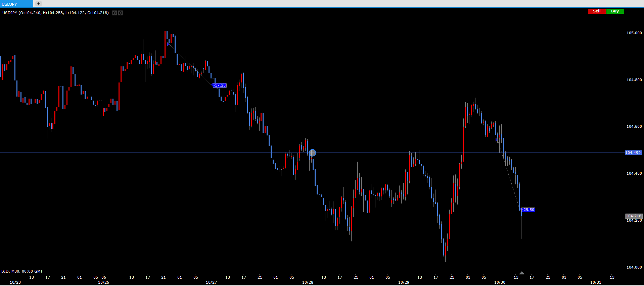The width and height of the screenshot is (644, 286).
Task: Click blue trade entry arrow on 10/30 decline
Action: pyautogui.click(x=497, y=140)
